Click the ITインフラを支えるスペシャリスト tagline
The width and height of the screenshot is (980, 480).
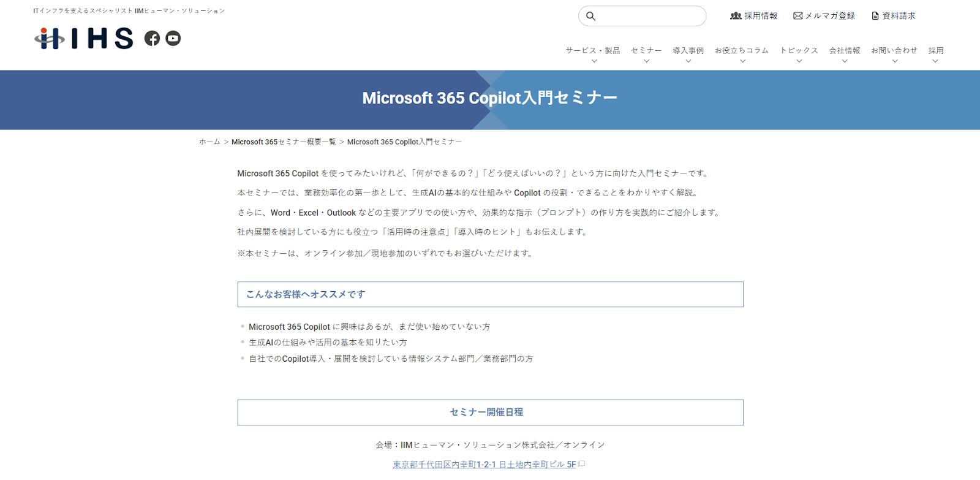click(129, 11)
